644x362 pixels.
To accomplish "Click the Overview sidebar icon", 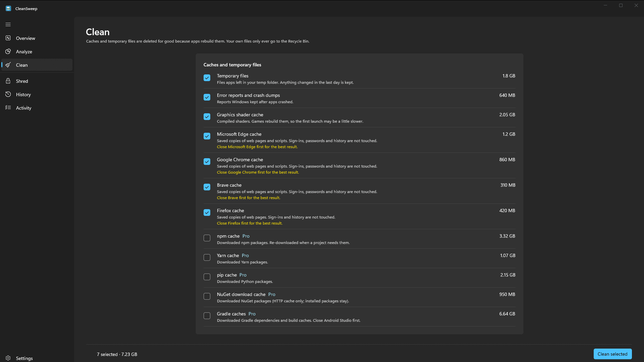I will [8, 38].
